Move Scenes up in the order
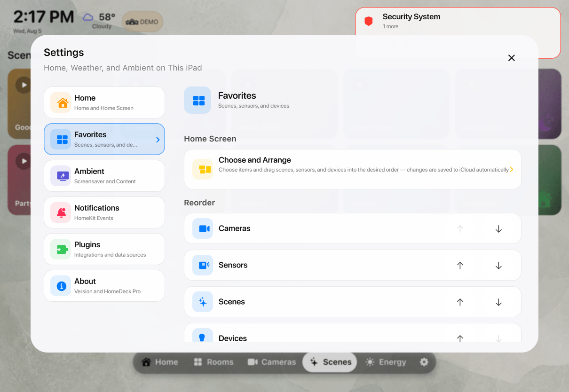The width and height of the screenshot is (569, 392). tap(460, 302)
